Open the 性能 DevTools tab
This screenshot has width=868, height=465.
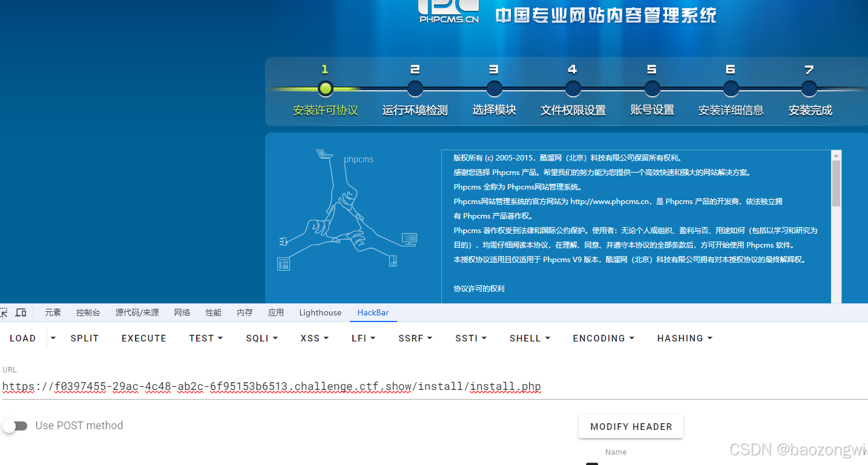tap(214, 312)
